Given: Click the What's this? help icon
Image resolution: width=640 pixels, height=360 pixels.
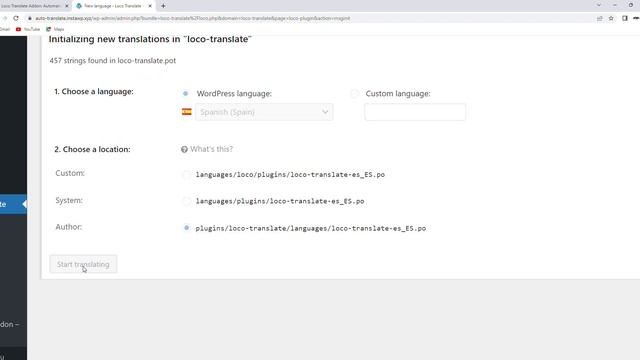Looking at the screenshot, I should [x=184, y=149].
